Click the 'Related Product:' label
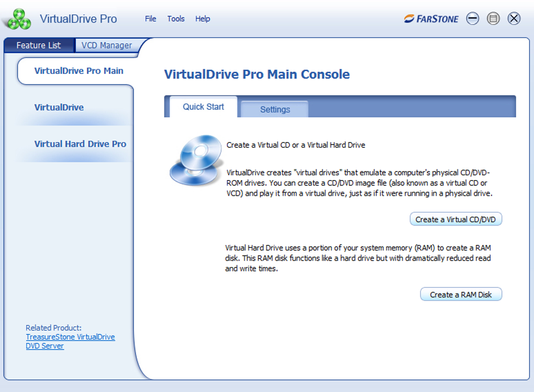This screenshot has width=534, height=392. coord(53,328)
